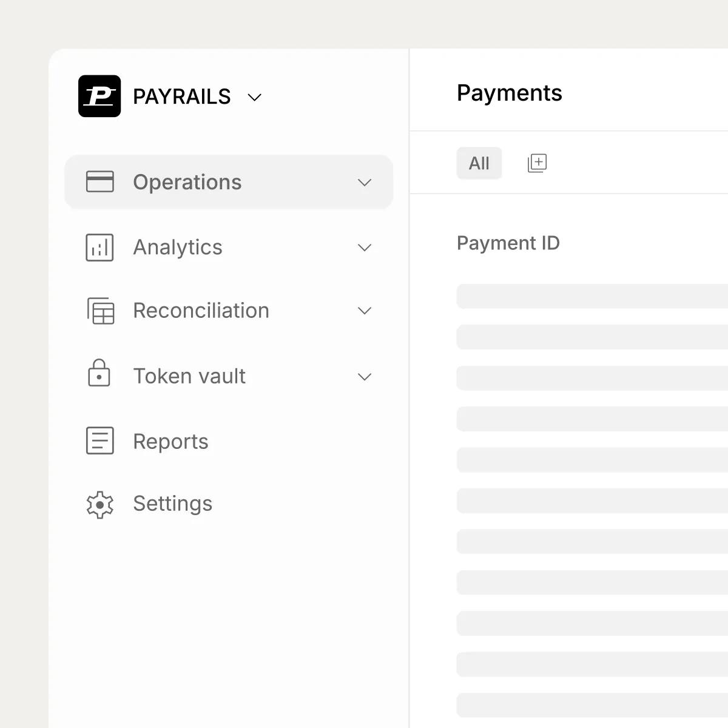
Task: Open the Token vault menu item
Action: click(x=229, y=376)
